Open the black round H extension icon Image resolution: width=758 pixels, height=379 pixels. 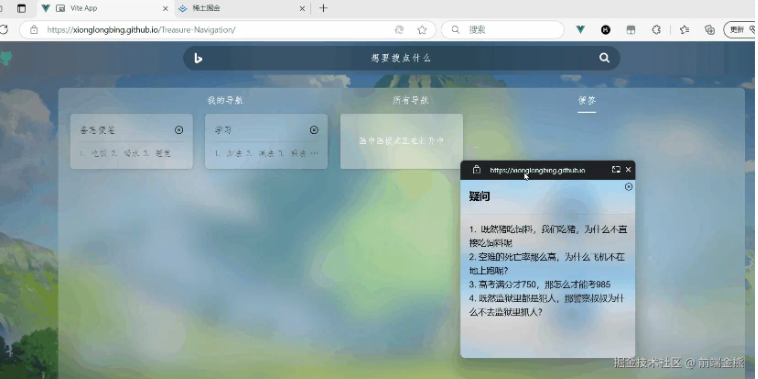606,30
